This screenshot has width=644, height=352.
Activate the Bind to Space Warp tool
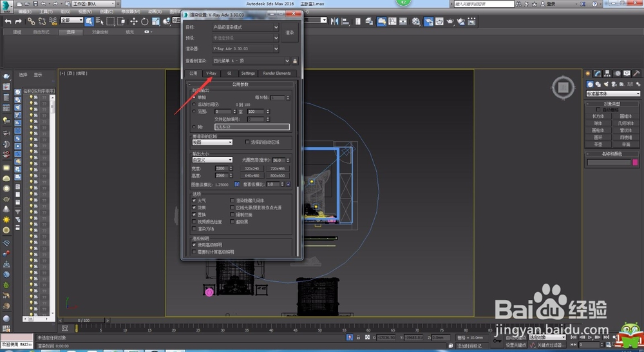[53, 21]
